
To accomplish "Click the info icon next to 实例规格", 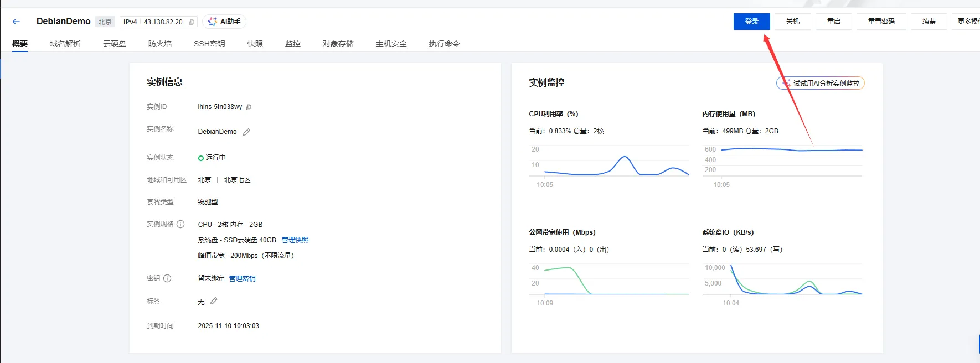I will click(180, 224).
